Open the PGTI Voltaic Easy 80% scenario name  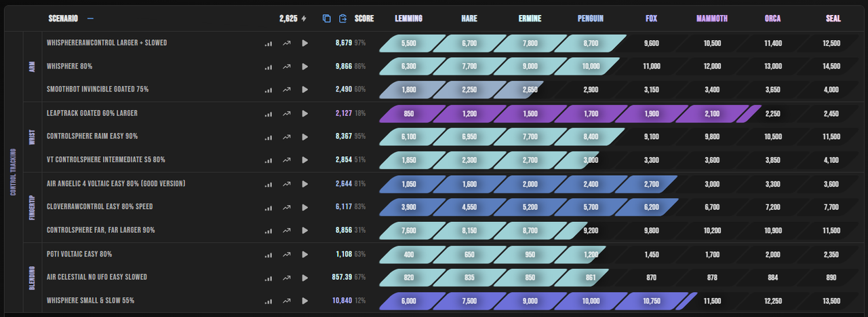(79, 255)
